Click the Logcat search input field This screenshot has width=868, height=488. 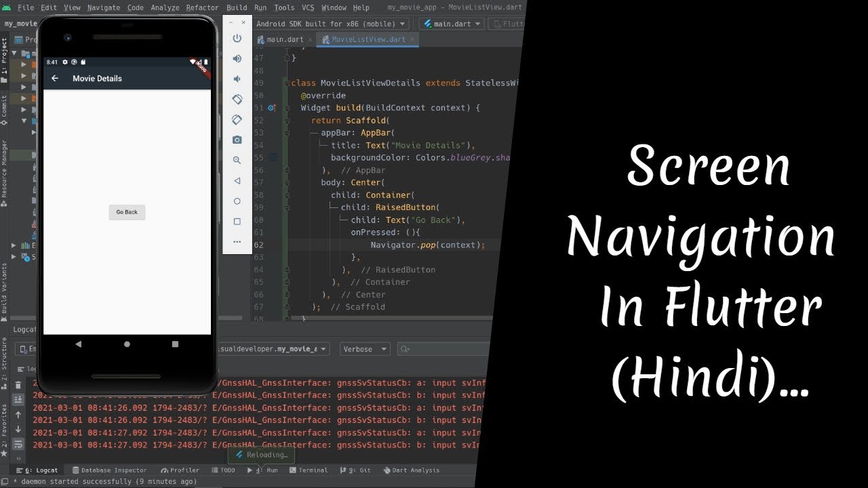tap(443, 349)
